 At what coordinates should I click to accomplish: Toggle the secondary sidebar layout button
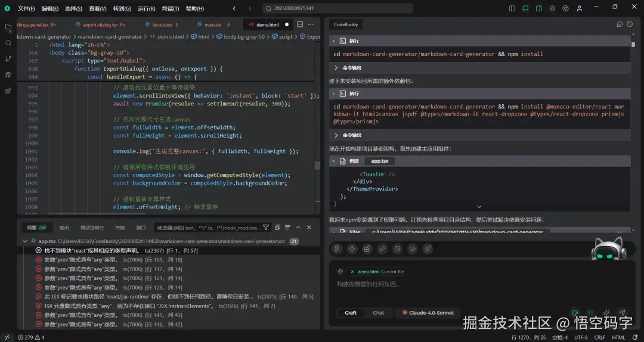pos(539,8)
